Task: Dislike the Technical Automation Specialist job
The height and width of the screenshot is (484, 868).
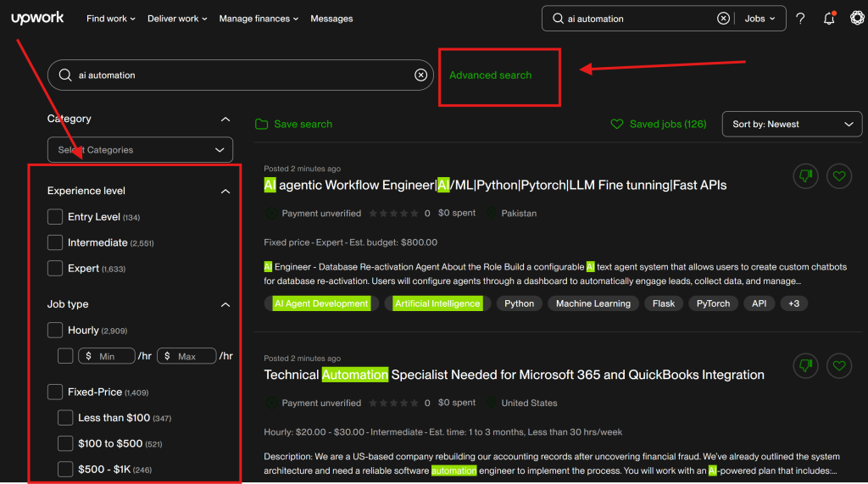Action: click(x=805, y=365)
